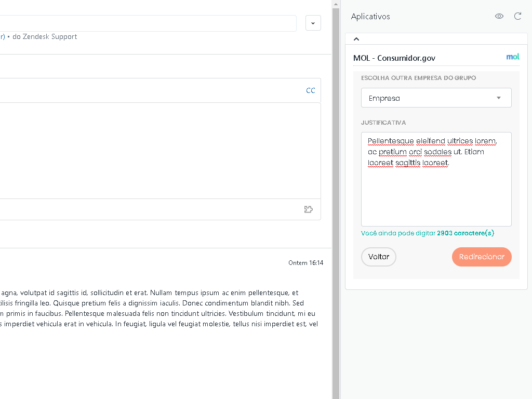Viewport: 532px width, 399px height.
Task: Click in the reply message editor
Action: coord(156,151)
